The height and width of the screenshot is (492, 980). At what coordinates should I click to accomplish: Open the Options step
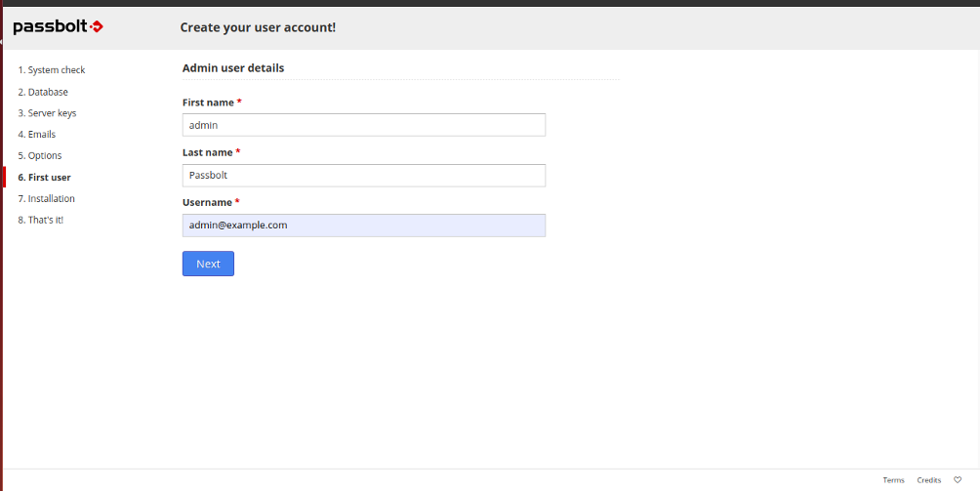(40, 155)
